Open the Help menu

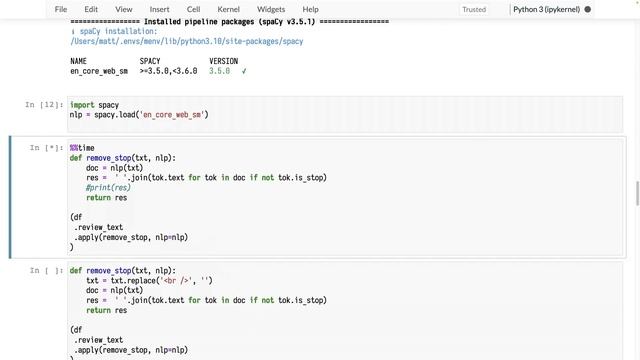(310, 9)
